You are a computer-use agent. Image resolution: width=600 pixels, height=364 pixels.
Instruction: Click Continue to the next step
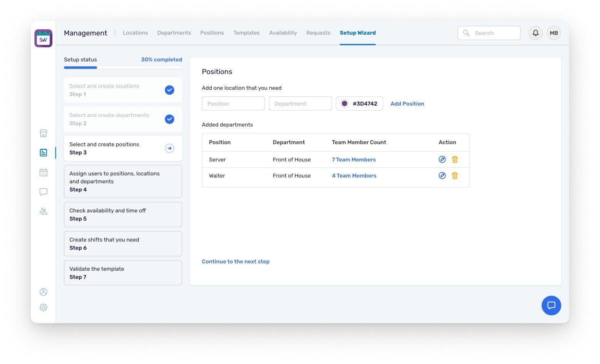[x=235, y=262]
